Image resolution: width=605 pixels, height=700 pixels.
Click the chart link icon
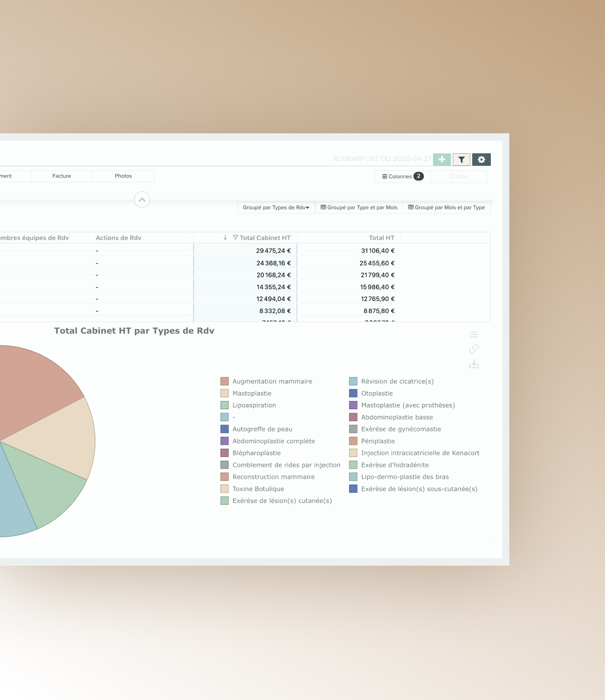(x=474, y=349)
